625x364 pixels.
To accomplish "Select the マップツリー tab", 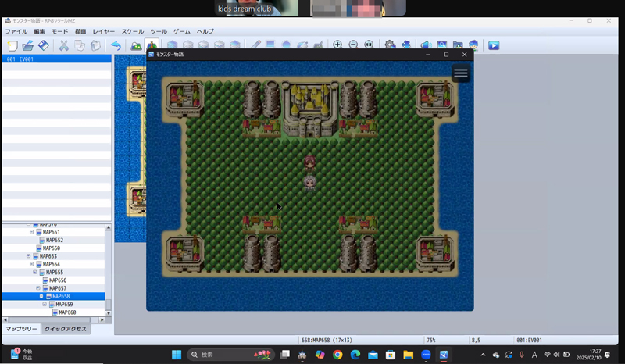I will tap(20, 329).
